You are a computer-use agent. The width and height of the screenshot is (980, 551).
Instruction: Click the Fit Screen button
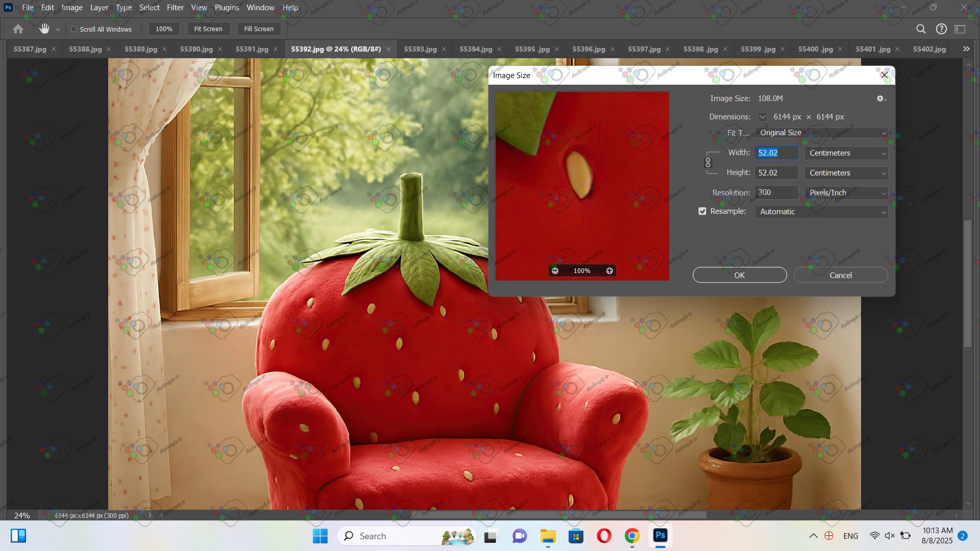point(208,29)
